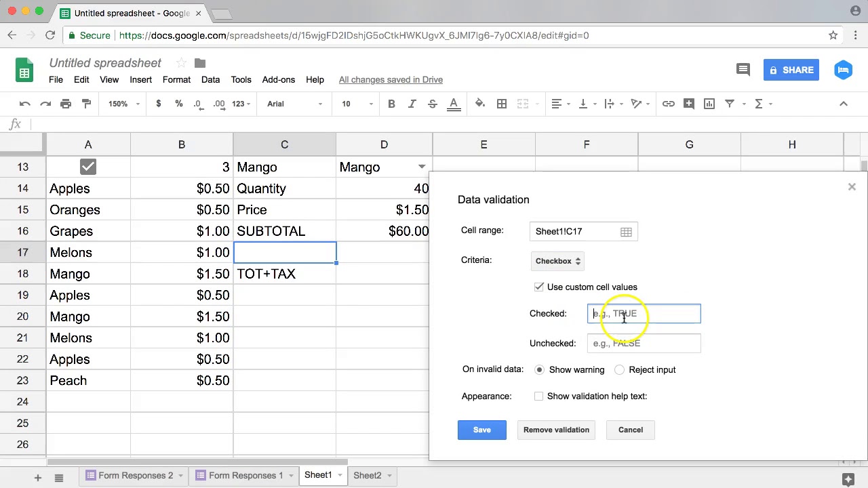Click the Undo toolbar icon
This screenshot has height=488, width=868.
pyautogui.click(x=25, y=104)
